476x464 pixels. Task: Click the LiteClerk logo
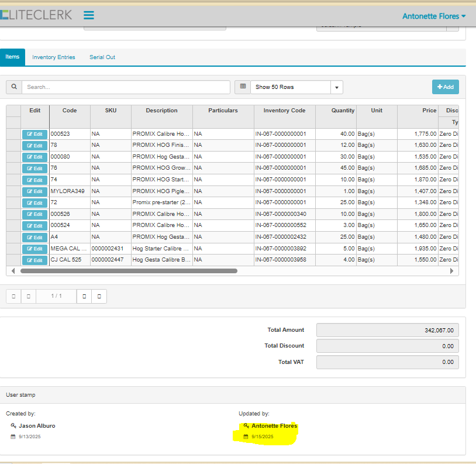tap(36, 15)
